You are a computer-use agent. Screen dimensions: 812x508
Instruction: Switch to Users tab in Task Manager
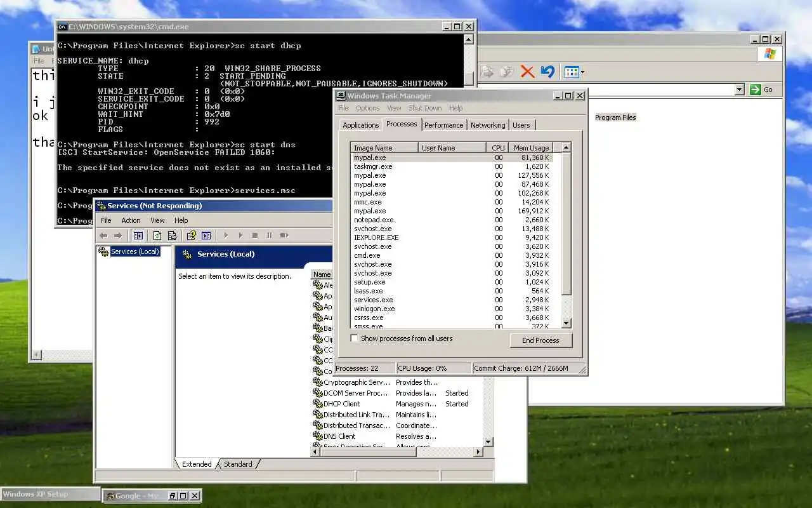pos(521,125)
